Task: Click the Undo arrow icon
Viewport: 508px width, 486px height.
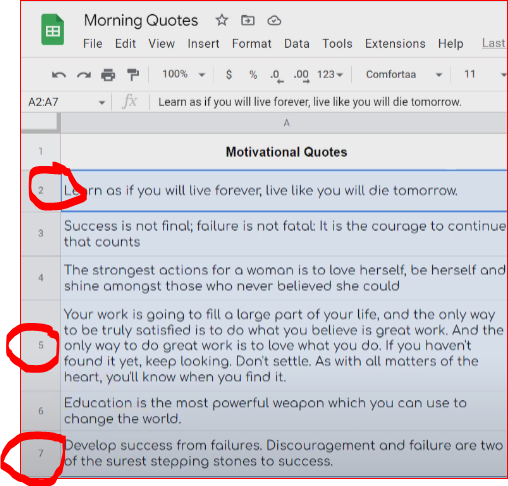Action: coord(59,75)
